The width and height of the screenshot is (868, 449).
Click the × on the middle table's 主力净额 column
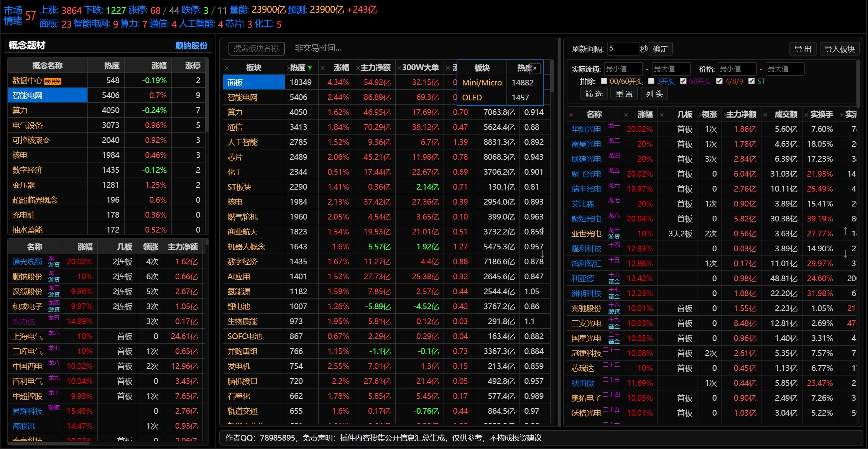[x=358, y=68]
